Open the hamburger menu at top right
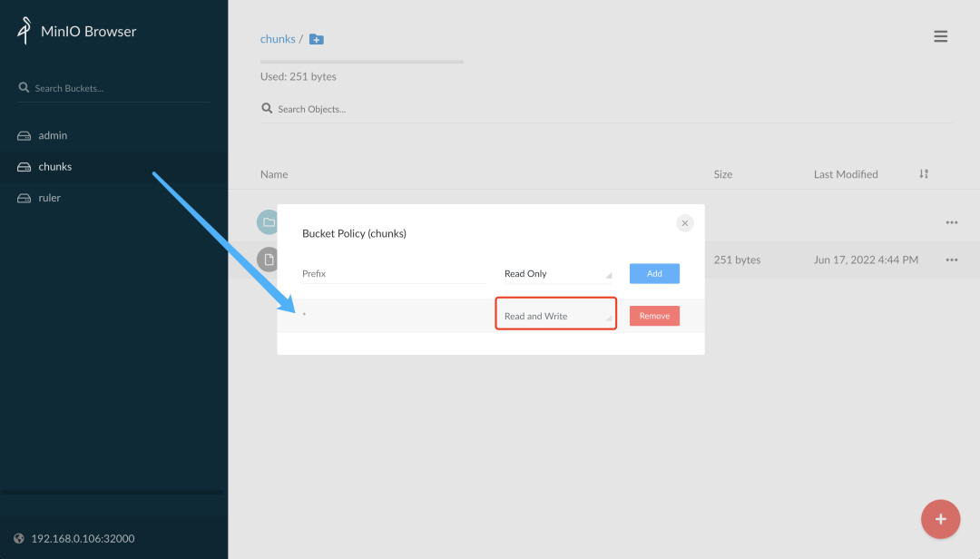The height and width of the screenshot is (559, 980). coord(941,36)
